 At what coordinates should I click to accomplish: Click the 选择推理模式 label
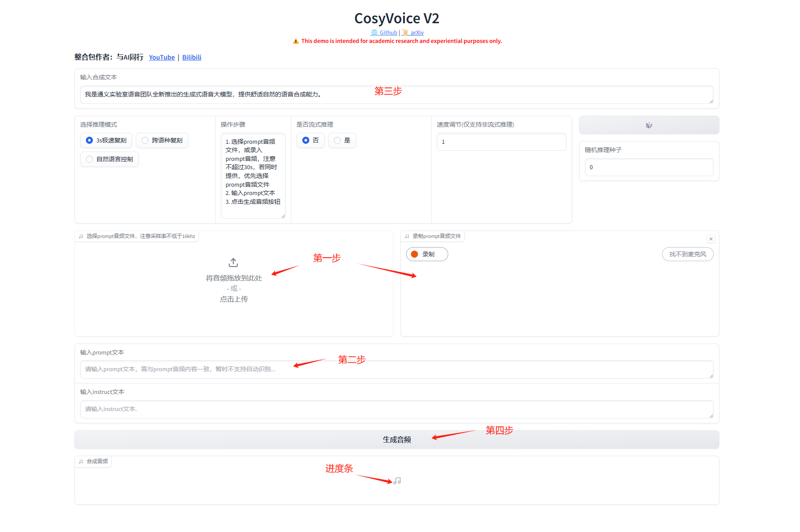pos(99,125)
